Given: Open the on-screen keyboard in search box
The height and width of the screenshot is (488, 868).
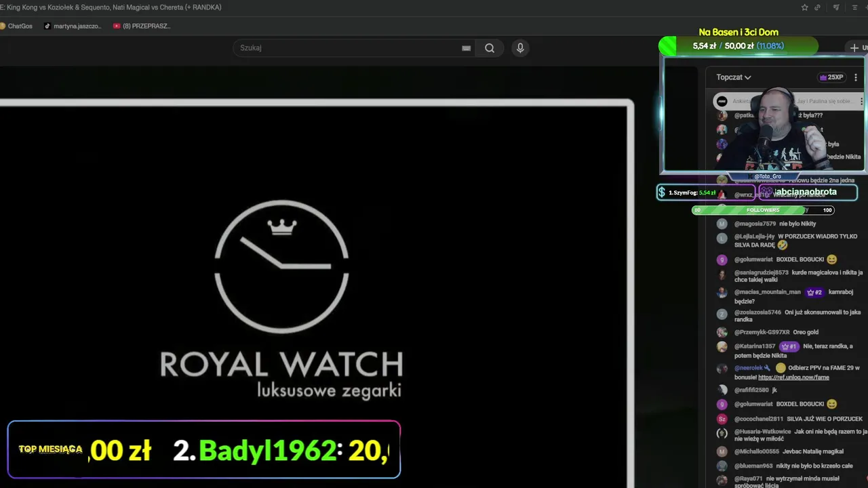Looking at the screenshot, I should pyautogui.click(x=466, y=48).
